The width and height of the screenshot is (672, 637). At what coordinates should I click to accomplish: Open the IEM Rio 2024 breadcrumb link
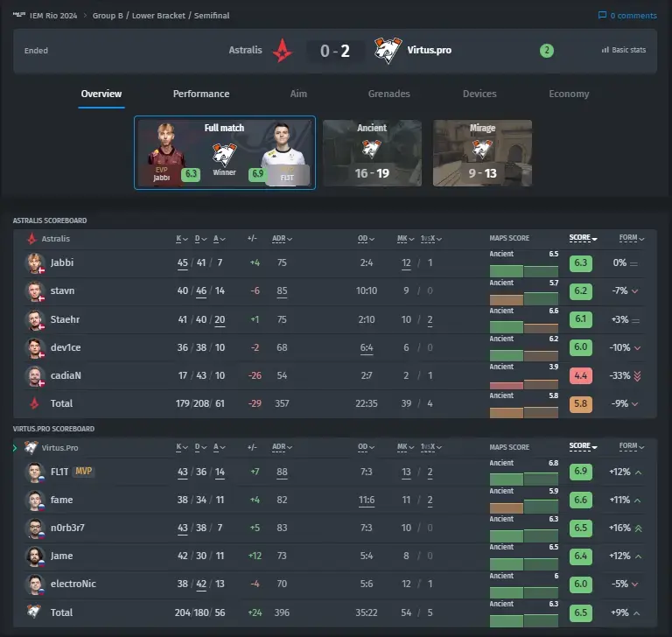(x=53, y=16)
